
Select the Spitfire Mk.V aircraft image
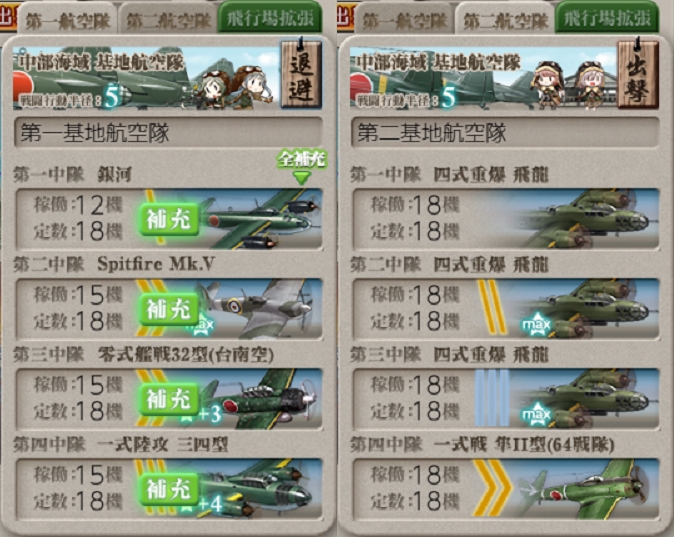pyautogui.click(x=260, y=309)
